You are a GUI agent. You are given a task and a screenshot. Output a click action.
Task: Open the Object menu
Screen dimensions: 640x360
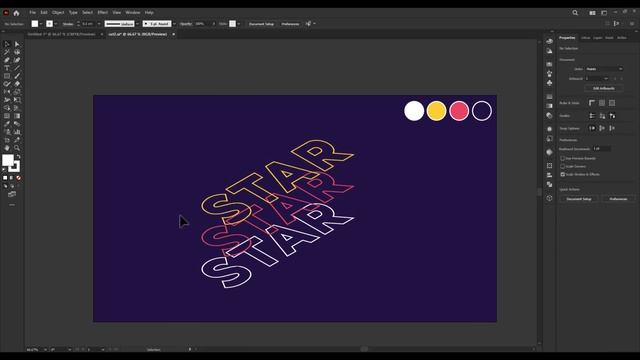58,13
